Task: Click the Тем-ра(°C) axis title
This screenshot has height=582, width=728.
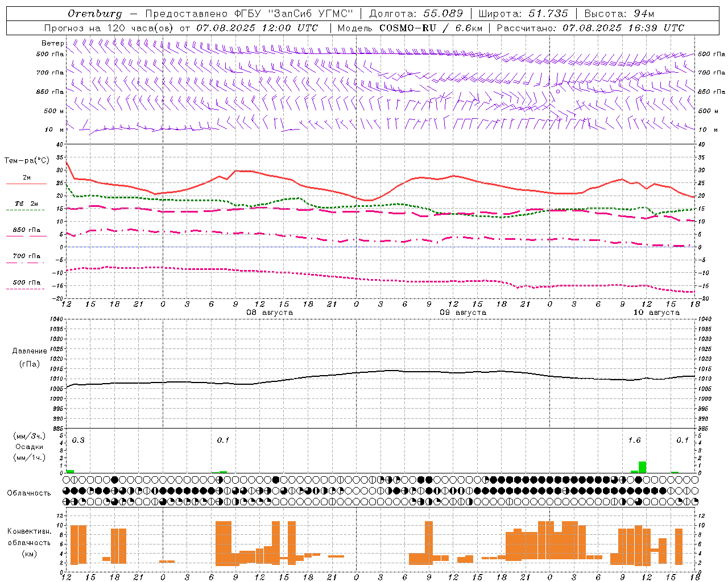Action: [x=27, y=161]
